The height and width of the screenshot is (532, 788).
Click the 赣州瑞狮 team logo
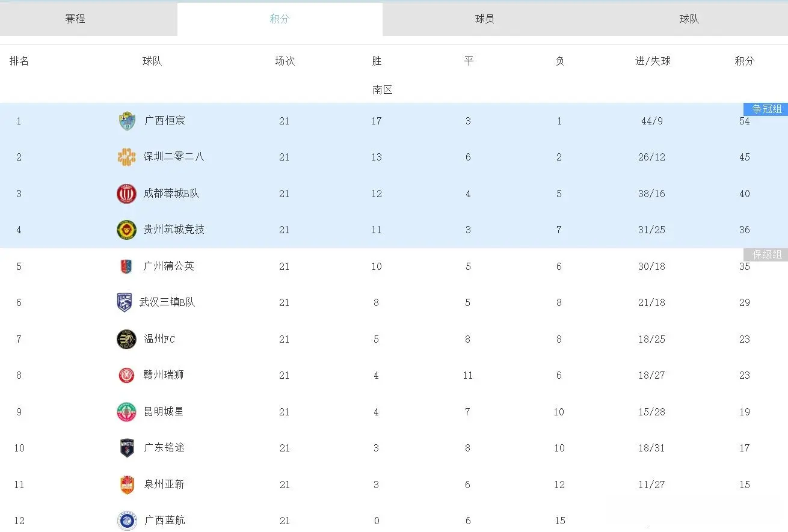tap(126, 375)
